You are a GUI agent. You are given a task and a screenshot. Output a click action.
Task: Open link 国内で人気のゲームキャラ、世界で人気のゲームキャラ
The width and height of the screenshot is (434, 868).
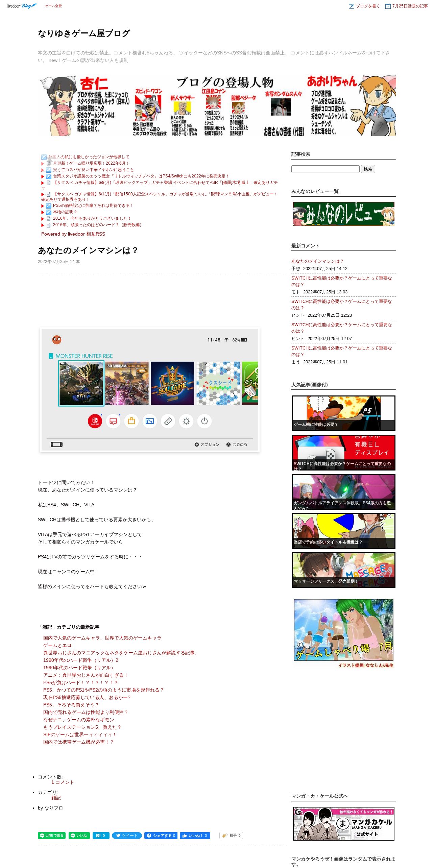click(102, 638)
